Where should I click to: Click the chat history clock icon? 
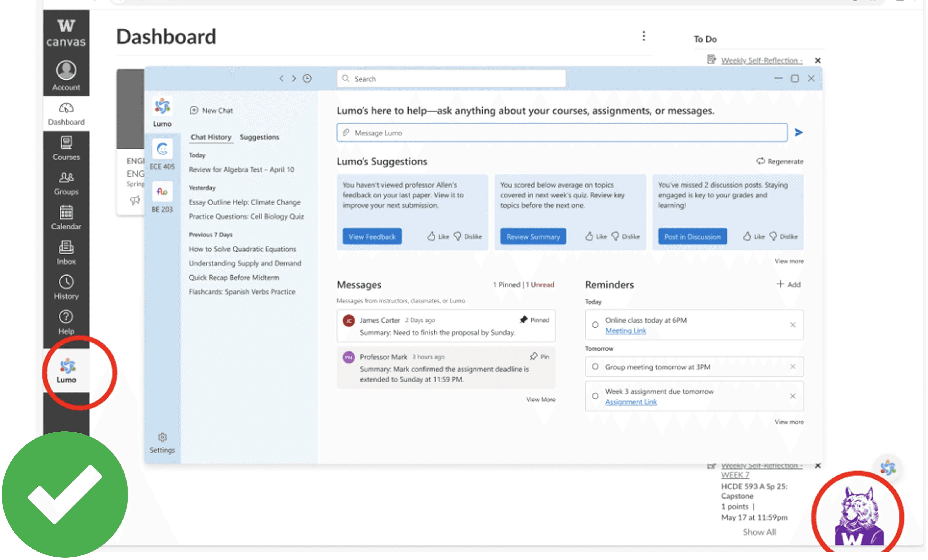point(307,78)
